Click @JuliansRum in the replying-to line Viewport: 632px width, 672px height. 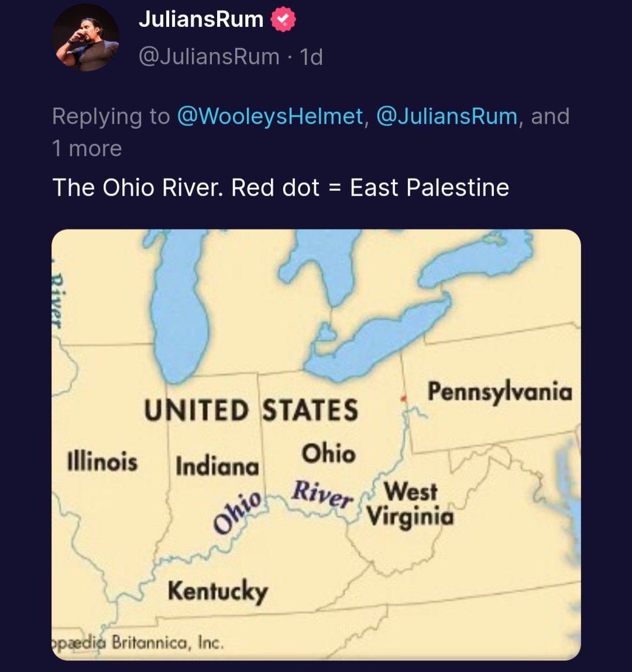pos(447,116)
